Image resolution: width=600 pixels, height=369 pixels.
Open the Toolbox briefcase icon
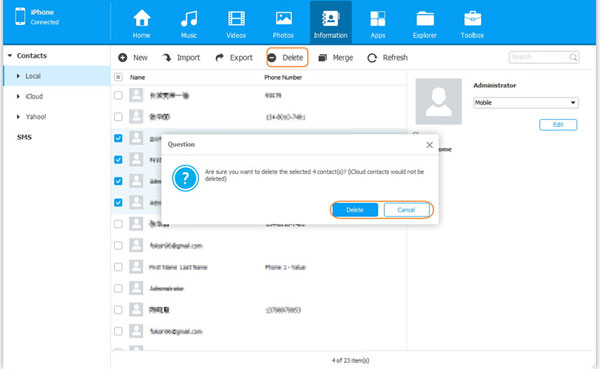(x=473, y=18)
